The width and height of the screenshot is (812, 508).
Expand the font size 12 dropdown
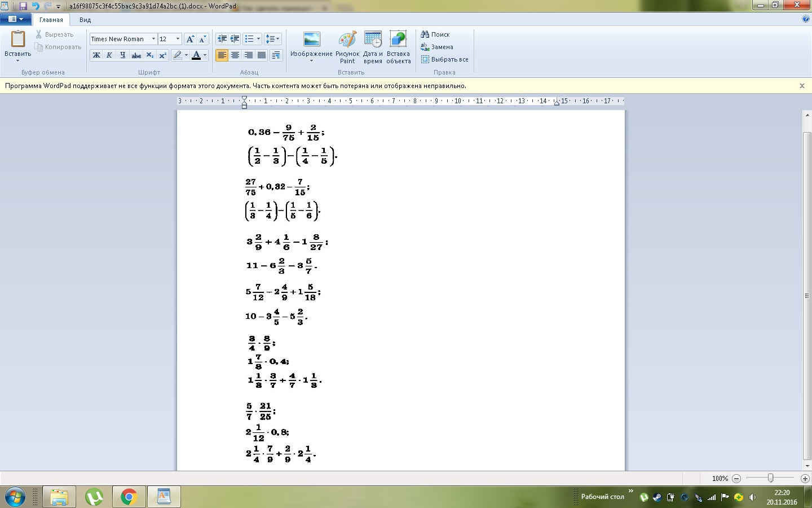point(178,39)
